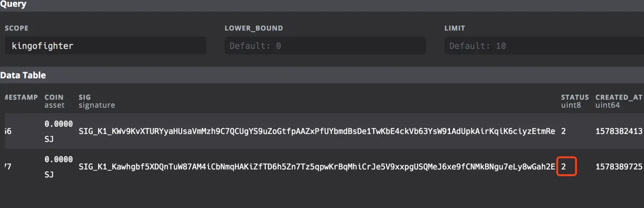Viewport: 644px width, 208px height.
Task: Click the SCOPE field containing kingofighter
Action: click(x=105, y=46)
